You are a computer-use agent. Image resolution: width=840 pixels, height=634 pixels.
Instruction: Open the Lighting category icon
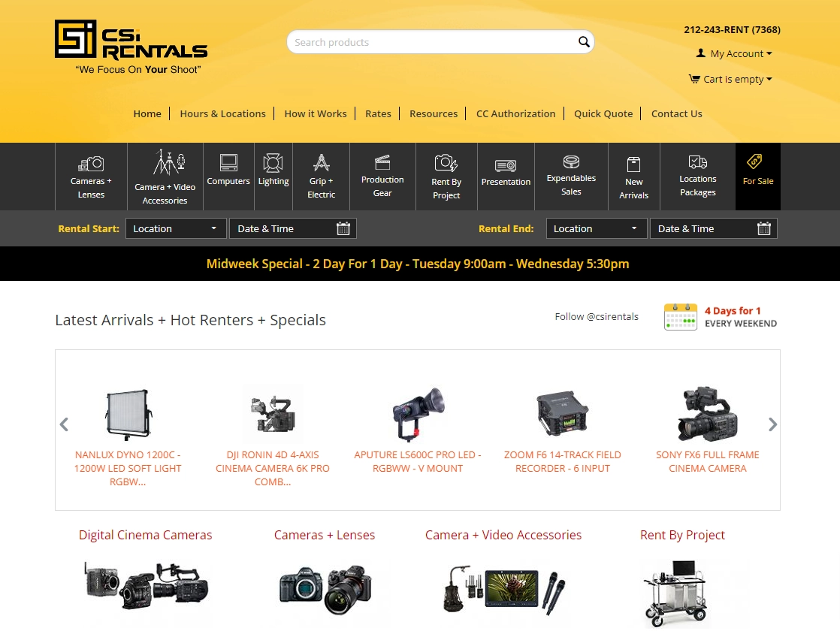click(x=273, y=163)
